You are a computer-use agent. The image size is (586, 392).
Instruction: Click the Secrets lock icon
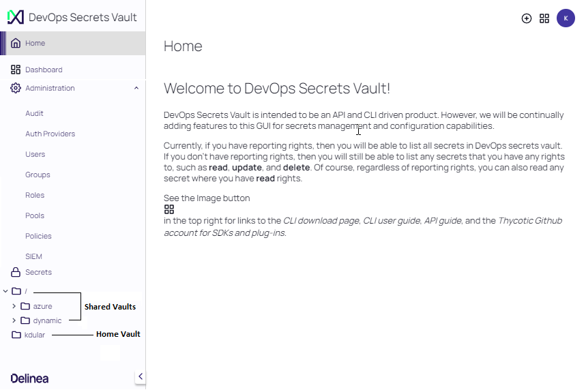(x=16, y=272)
